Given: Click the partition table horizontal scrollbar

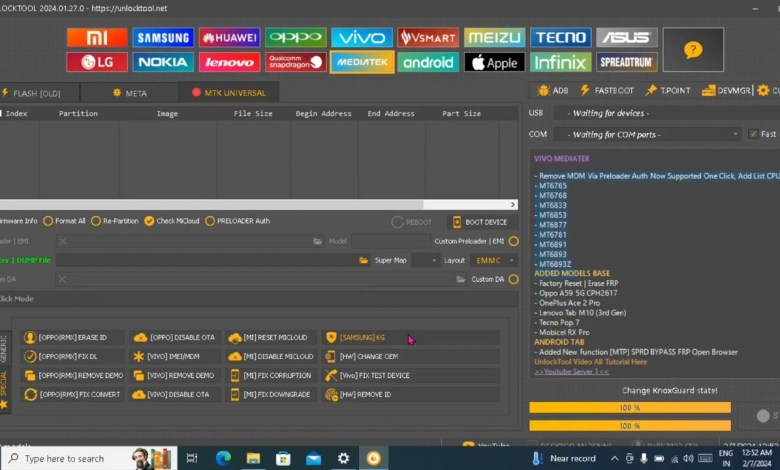Looking at the screenshot, I should (x=259, y=204).
